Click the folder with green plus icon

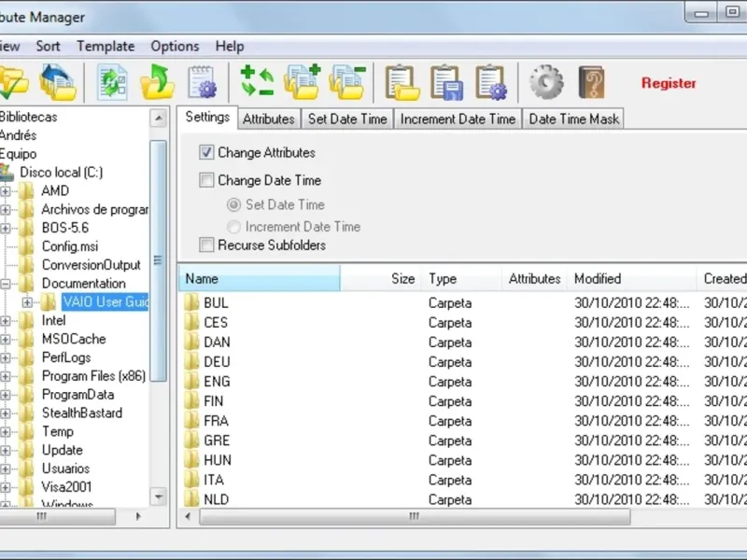(302, 82)
